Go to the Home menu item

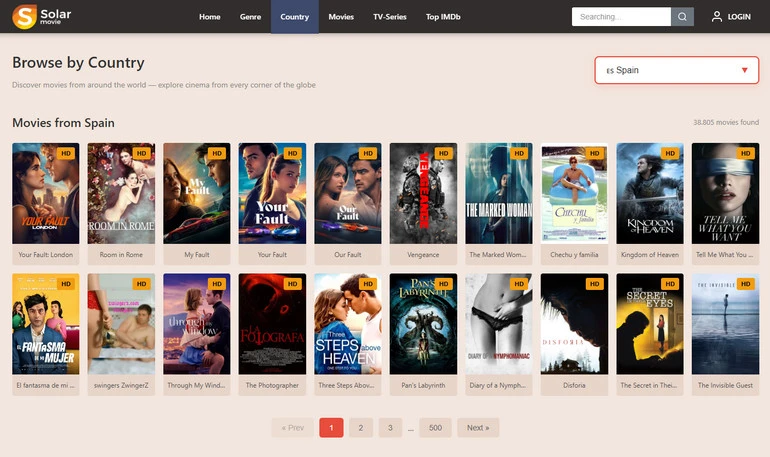tap(210, 17)
